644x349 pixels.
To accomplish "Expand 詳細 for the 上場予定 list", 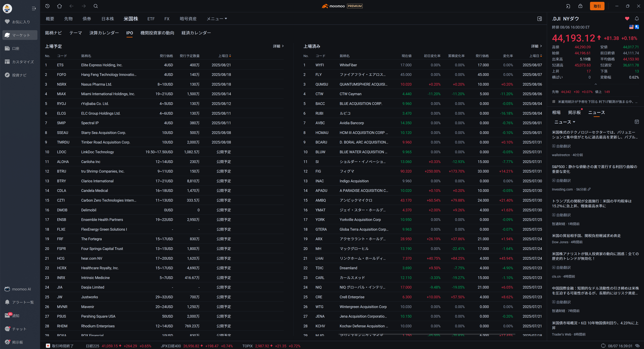I will click(x=278, y=46).
